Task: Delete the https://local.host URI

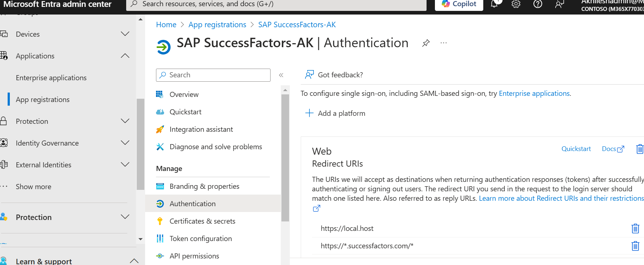Action: pyautogui.click(x=635, y=228)
